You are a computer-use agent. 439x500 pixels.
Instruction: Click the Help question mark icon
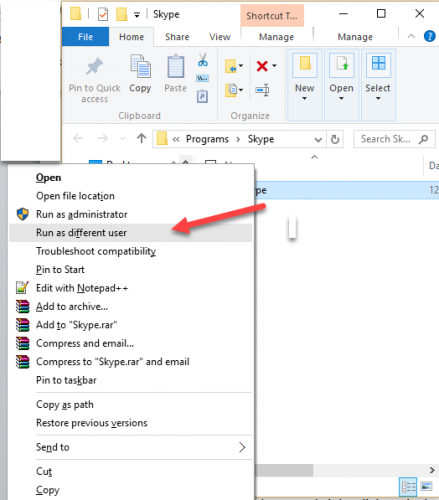pyautogui.click(x=429, y=36)
